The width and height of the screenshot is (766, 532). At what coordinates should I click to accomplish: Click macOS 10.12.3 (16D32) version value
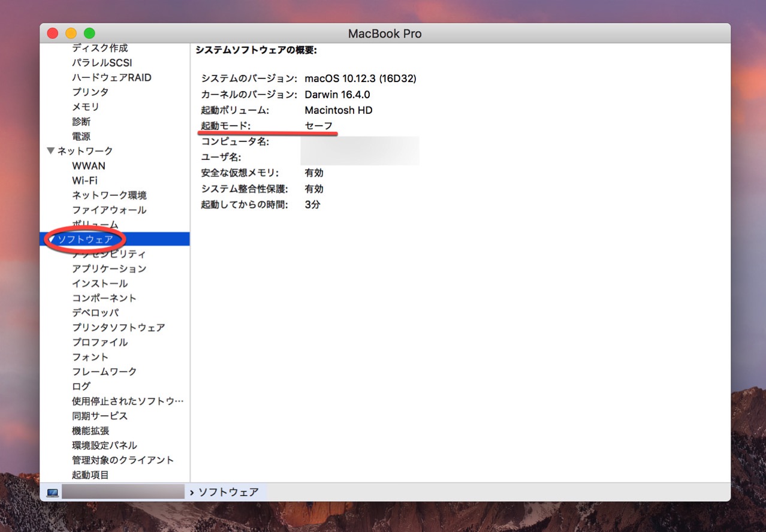[x=360, y=78]
